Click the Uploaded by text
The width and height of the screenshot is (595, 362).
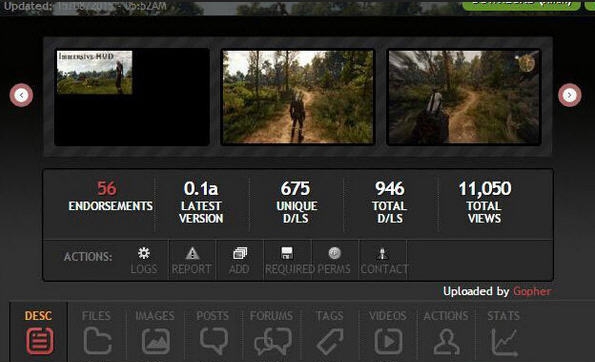476,291
